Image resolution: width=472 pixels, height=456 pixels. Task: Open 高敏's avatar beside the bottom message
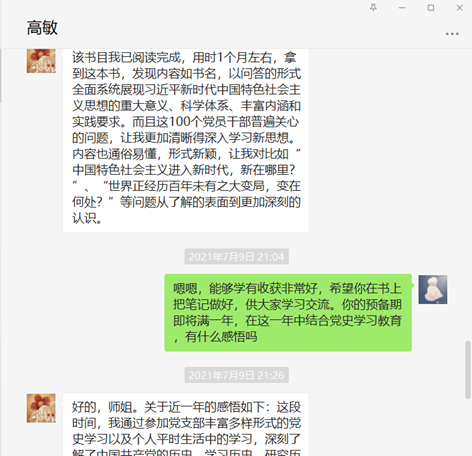tap(41, 408)
